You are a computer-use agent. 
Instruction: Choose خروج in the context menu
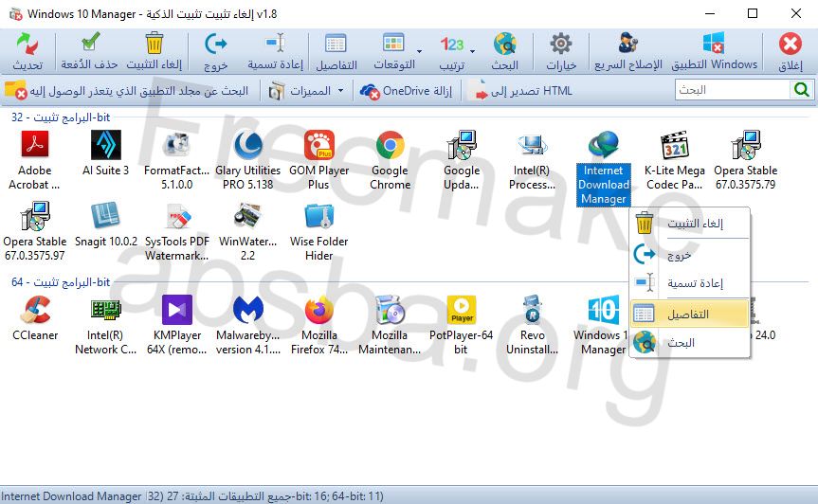click(690, 255)
